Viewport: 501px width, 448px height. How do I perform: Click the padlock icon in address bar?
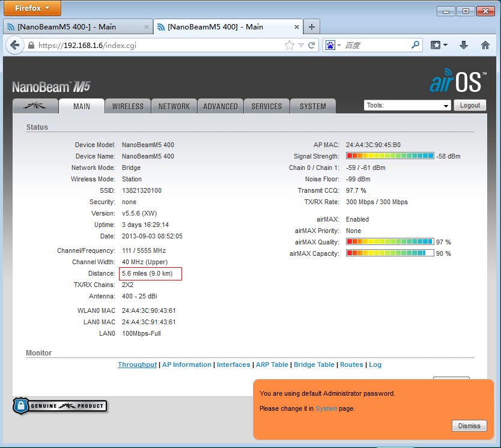(x=31, y=46)
